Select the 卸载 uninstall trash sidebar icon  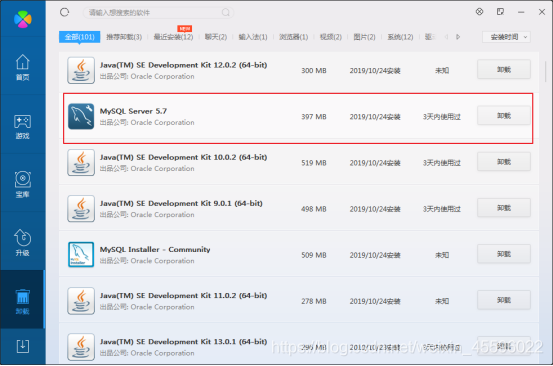coord(23,301)
